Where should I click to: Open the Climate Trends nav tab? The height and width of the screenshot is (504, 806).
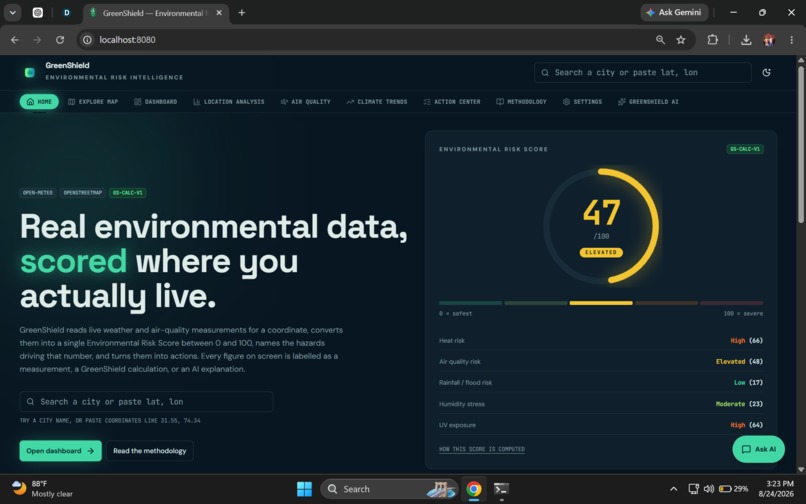pos(377,102)
